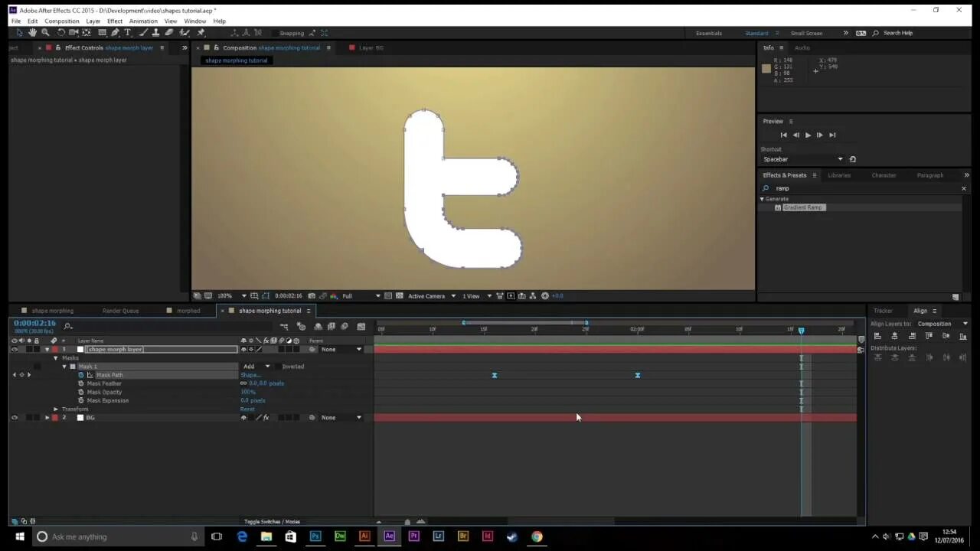
Task: Select the Roto Brush tool
Action: (185, 33)
